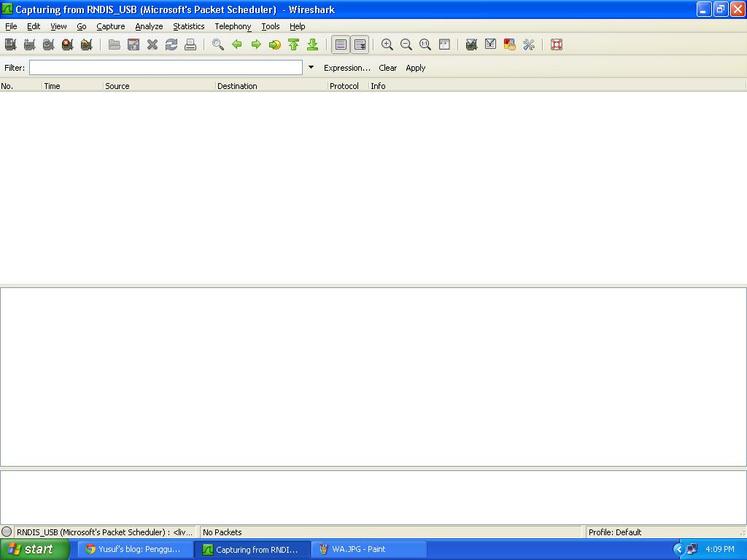Open the Go menu

click(x=82, y=27)
